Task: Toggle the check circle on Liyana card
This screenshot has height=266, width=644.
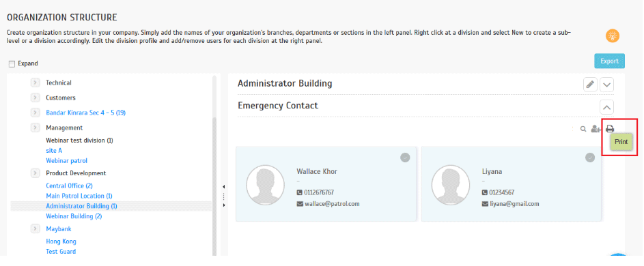Action: (590, 158)
